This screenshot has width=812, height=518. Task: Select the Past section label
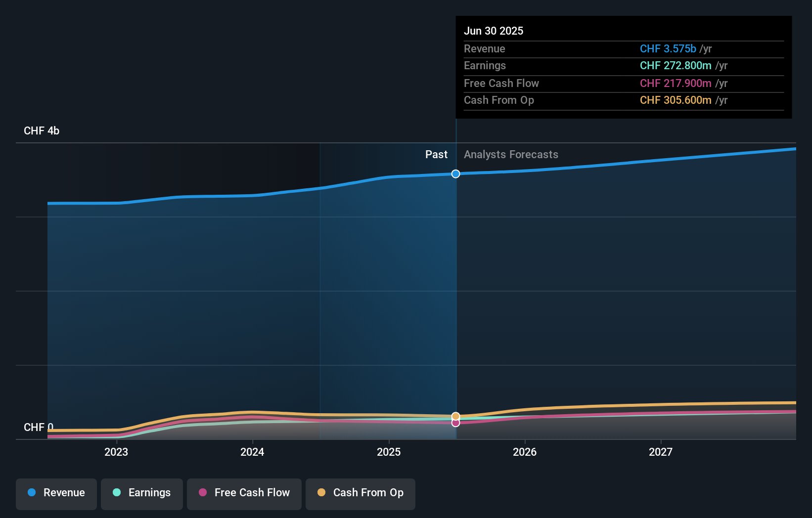(x=436, y=154)
